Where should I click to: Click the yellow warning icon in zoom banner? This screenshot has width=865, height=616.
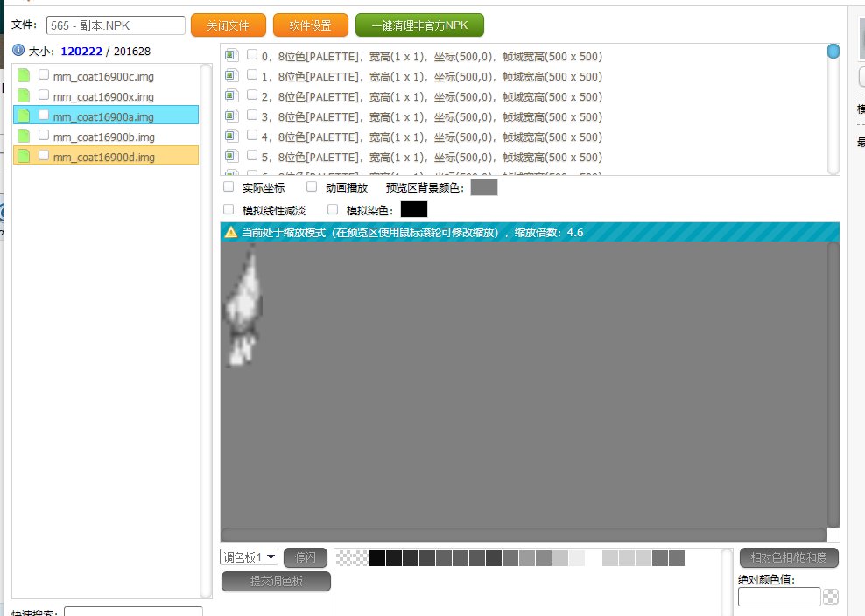[231, 232]
